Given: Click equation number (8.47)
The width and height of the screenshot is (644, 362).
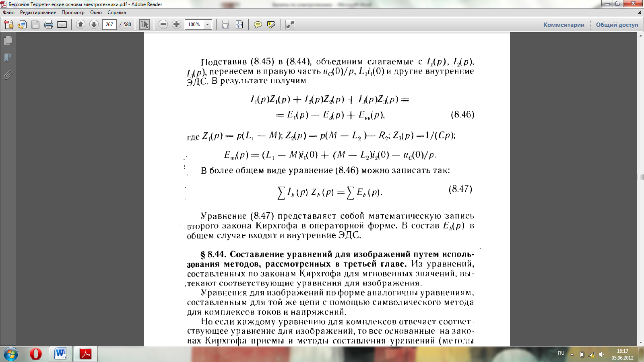Looking at the screenshot, I should [x=460, y=189].
